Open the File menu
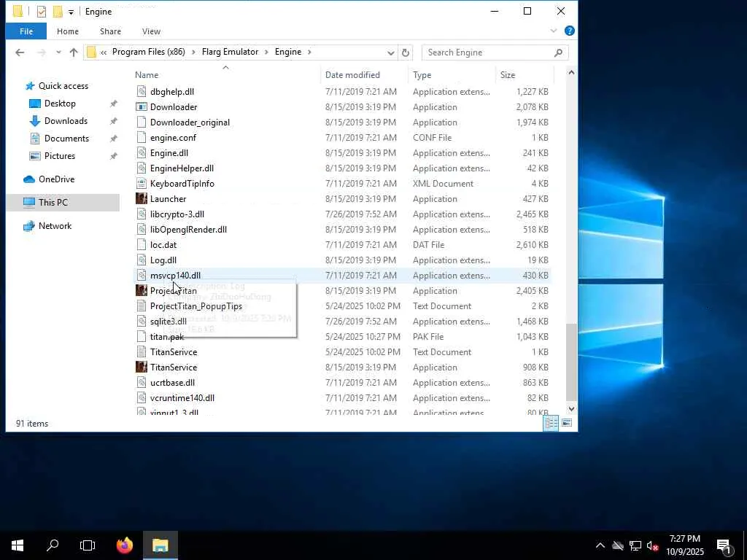Image resolution: width=747 pixels, height=560 pixels. coord(26,31)
